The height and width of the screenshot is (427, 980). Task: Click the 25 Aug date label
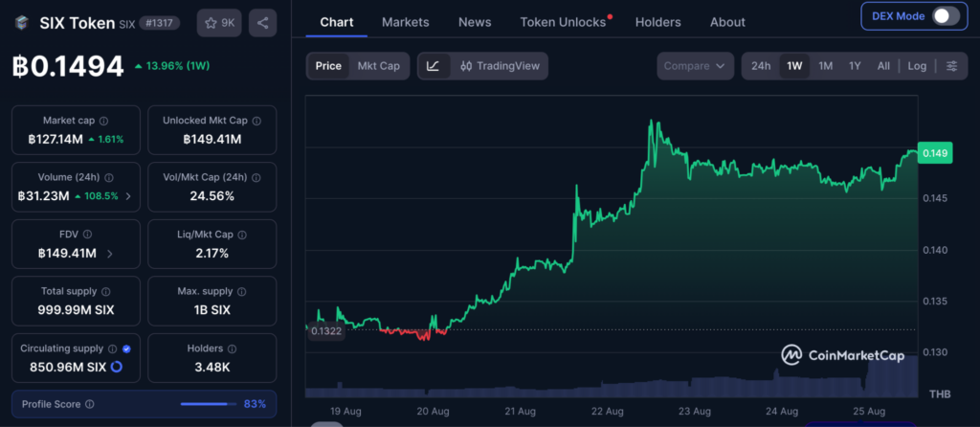point(869,412)
